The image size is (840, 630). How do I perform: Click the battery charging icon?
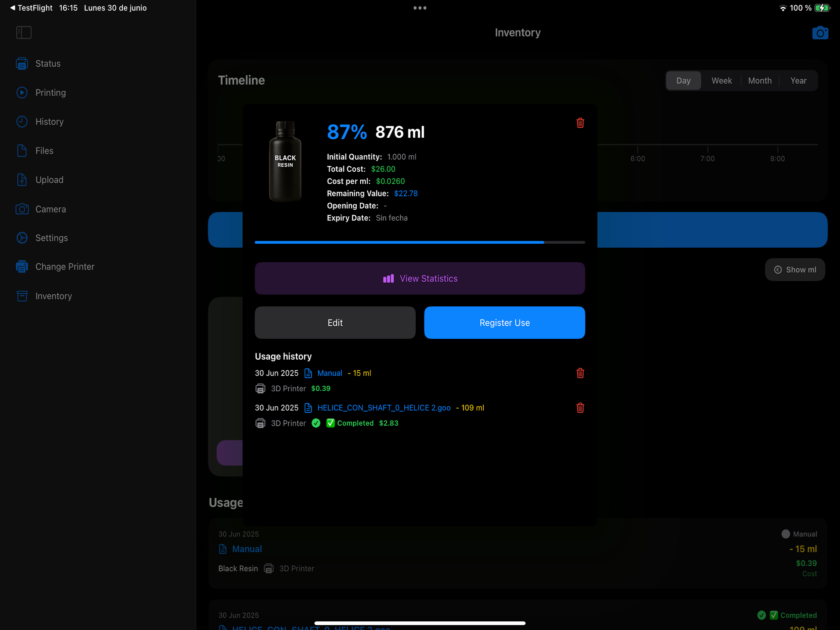(x=822, y=8)
